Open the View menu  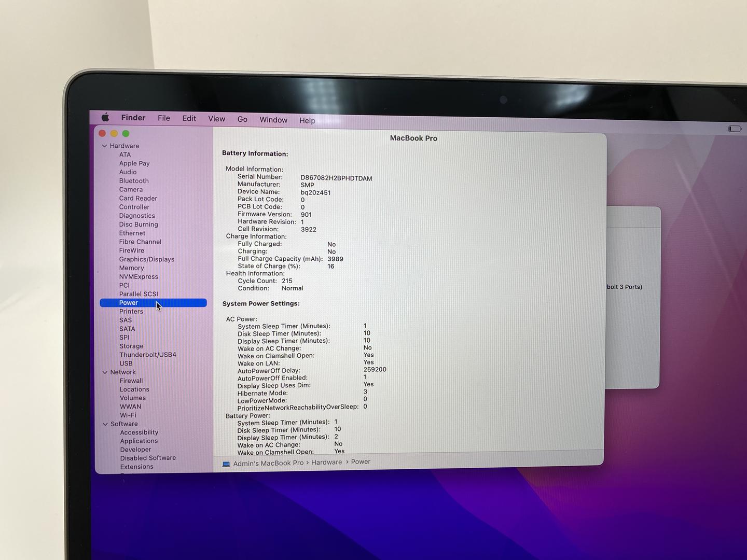coord(216,119)
